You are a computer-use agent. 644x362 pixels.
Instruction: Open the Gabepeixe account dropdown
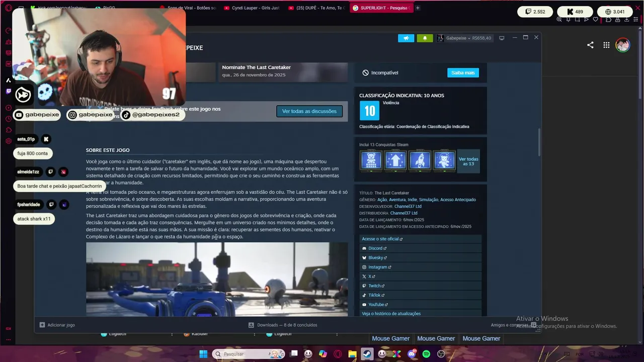coord(464,38)
